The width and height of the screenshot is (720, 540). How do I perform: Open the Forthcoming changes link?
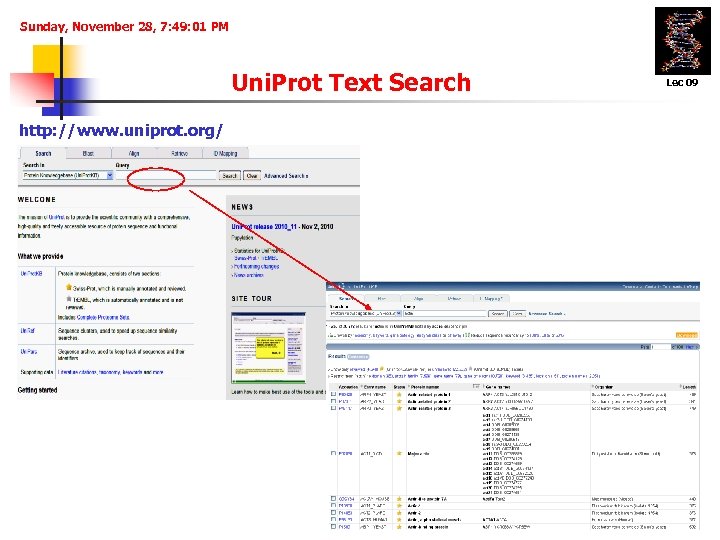[x=256, y=266]
